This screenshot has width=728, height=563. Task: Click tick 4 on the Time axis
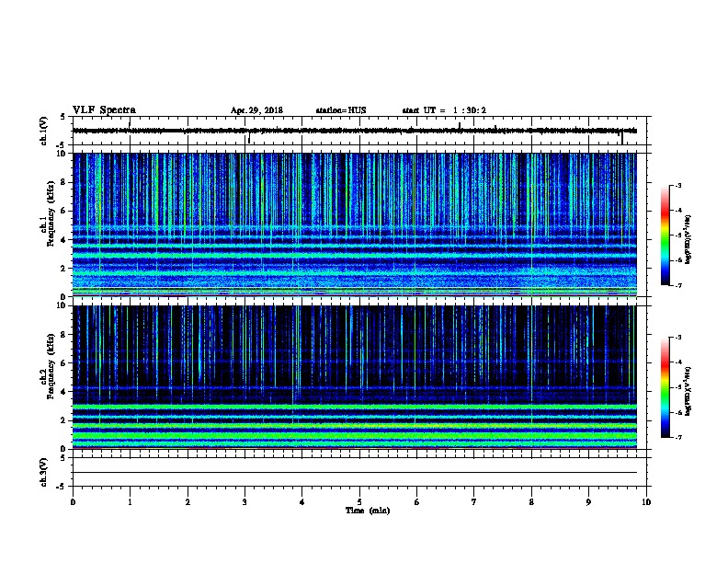302,502
